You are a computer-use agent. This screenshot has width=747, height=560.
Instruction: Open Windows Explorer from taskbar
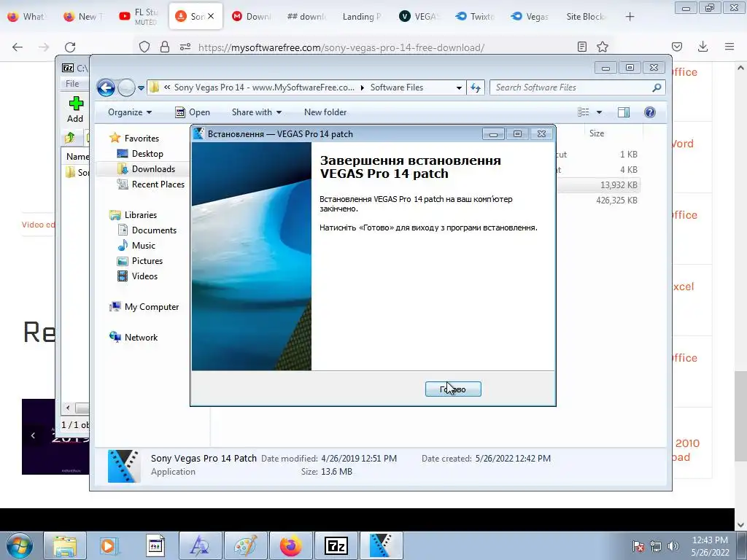point(65,545)
